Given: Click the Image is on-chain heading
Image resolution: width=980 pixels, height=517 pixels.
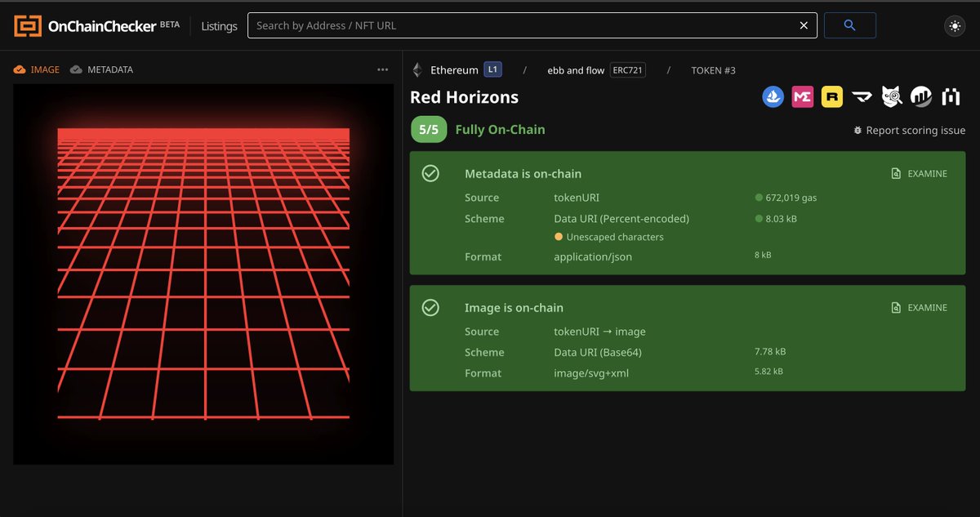Looking at the screenshot, I should point(514,308).
